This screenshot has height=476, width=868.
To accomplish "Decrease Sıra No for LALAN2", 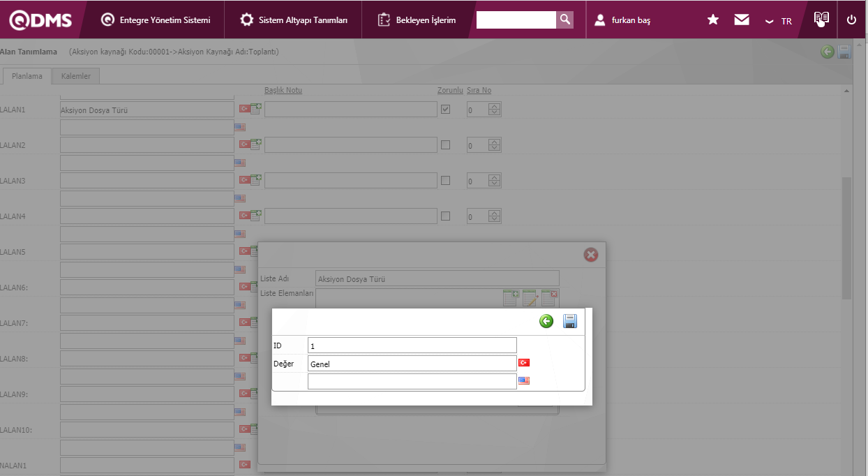I will pos(495,149).
